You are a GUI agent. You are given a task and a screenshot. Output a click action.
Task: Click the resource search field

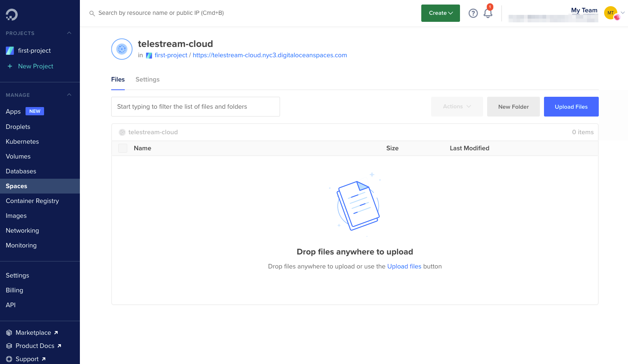[161, 13]
